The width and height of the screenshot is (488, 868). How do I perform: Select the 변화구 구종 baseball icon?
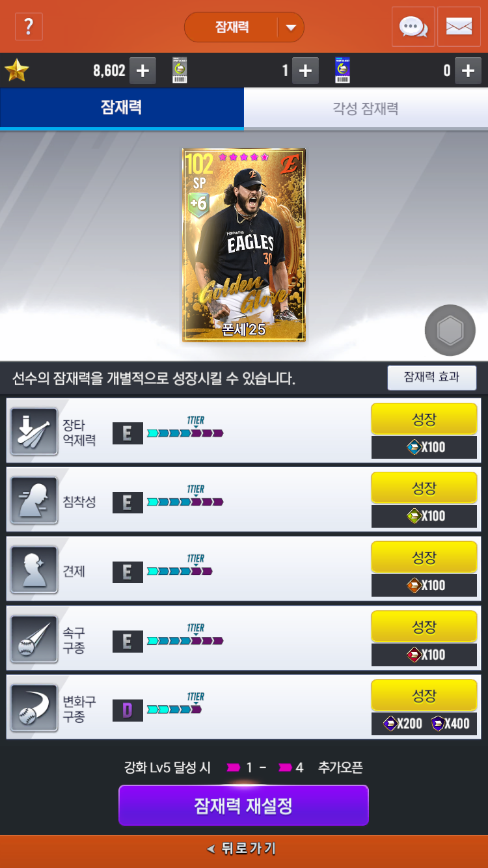click(x=34, y=708)
